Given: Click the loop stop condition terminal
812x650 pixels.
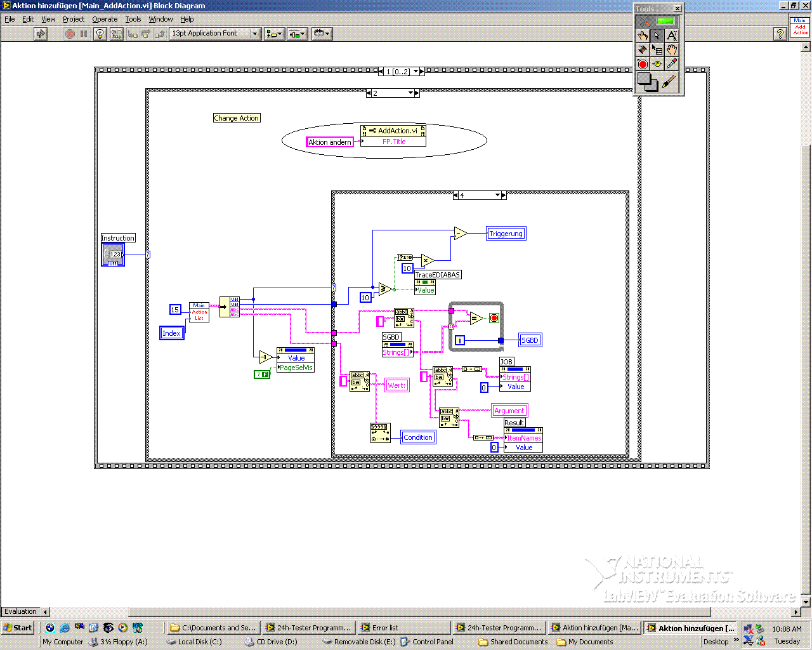Looking at the screenshot, I should (494, 318).
